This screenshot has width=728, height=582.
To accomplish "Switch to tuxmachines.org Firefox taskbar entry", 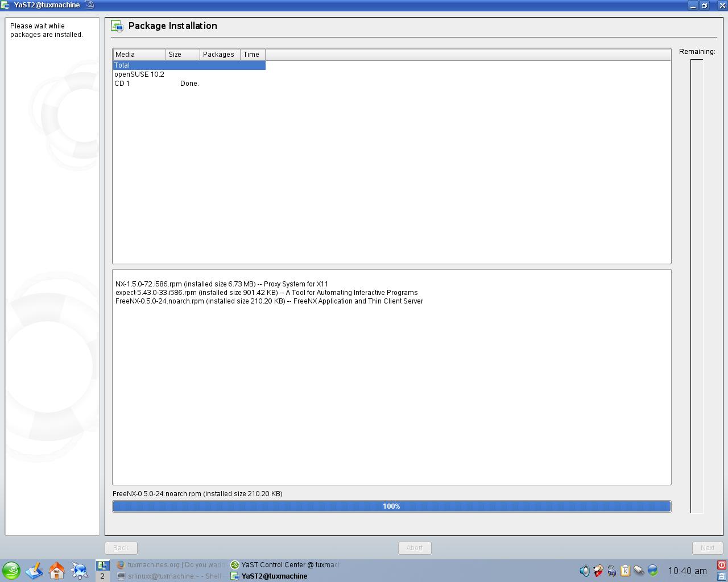I will click(170, 565).
